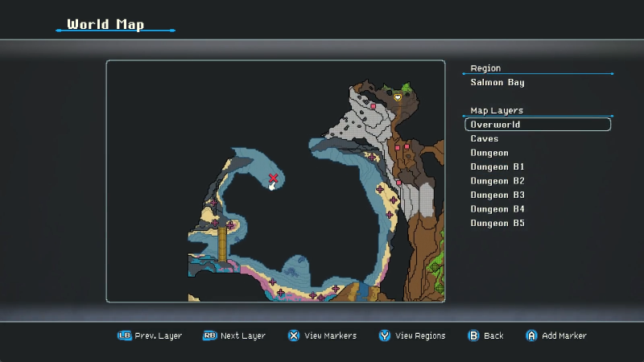Select the Overworld map layer

click(x=538, y=125)
